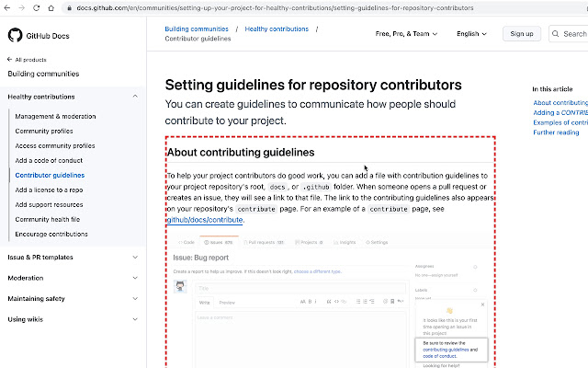588x368 pixels.
Task: Open Add a license to a repo item
Action: (49, 190)
